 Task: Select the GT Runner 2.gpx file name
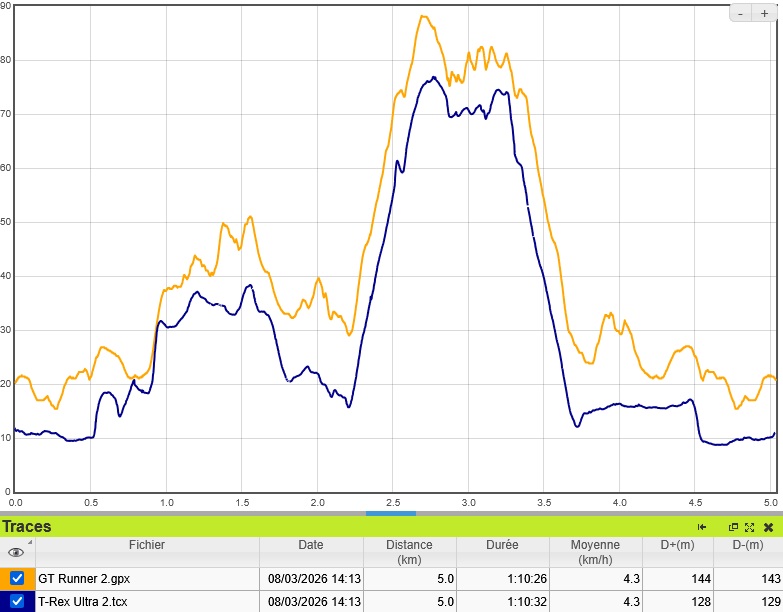(x=84, y=578)
